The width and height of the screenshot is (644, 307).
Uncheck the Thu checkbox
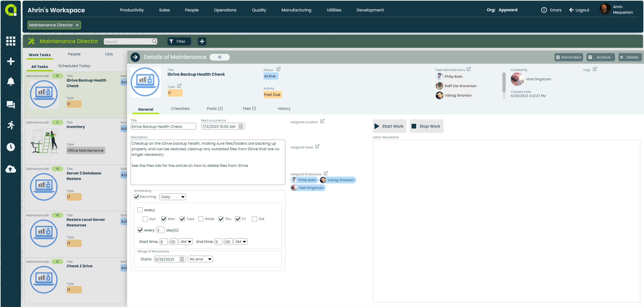point(221,219)
